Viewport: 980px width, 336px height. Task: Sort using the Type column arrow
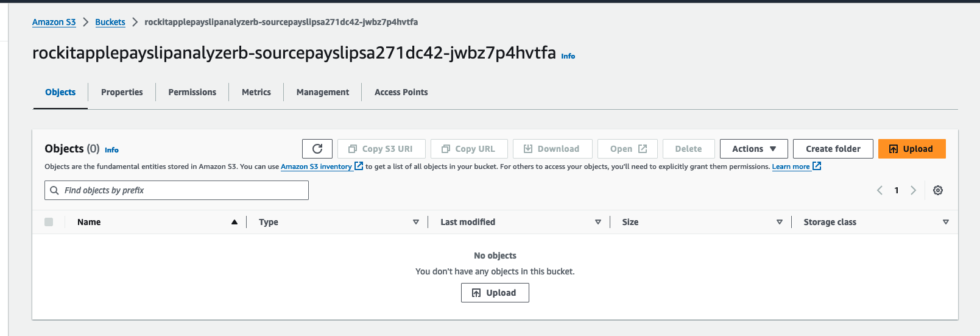[416, 222]
